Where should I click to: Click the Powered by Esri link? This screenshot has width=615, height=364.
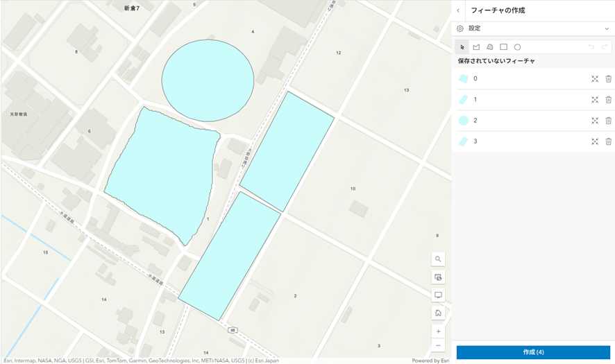430,361
